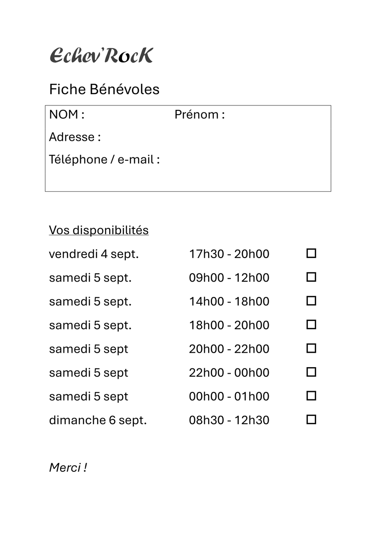Check the vendredi 4 sept. 17h30 box
This screenshot has width=392, height=555.
(311, 253)
